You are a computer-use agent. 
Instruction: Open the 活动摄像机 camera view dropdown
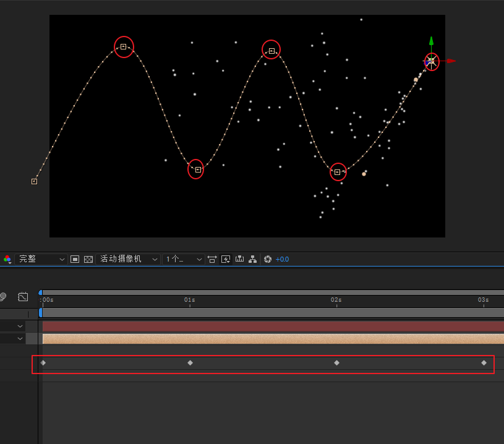tap(128, 259)
